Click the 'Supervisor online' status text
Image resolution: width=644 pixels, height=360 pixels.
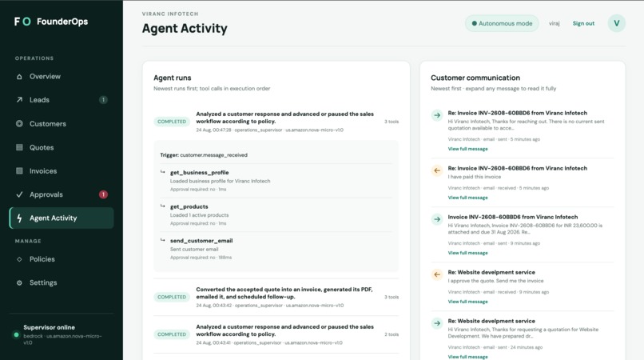tap(49, 327)
